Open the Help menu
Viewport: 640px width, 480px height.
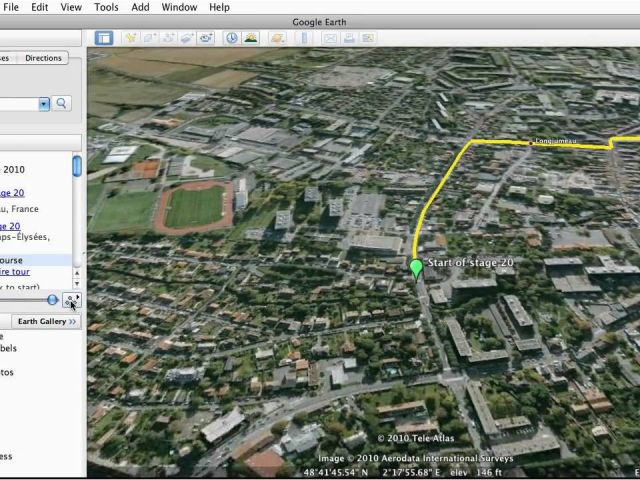(x=219, y=7)
